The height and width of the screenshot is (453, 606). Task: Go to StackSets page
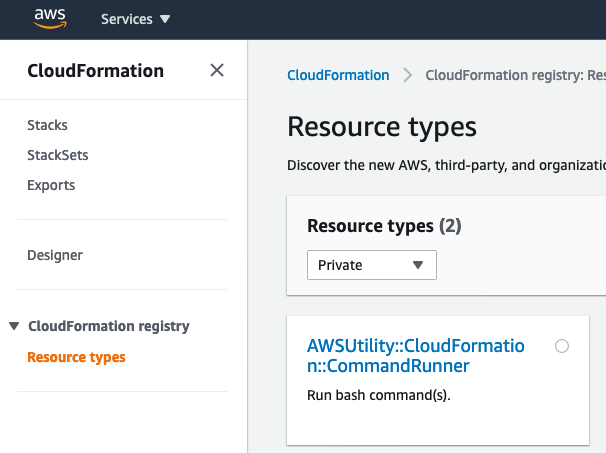58,155
